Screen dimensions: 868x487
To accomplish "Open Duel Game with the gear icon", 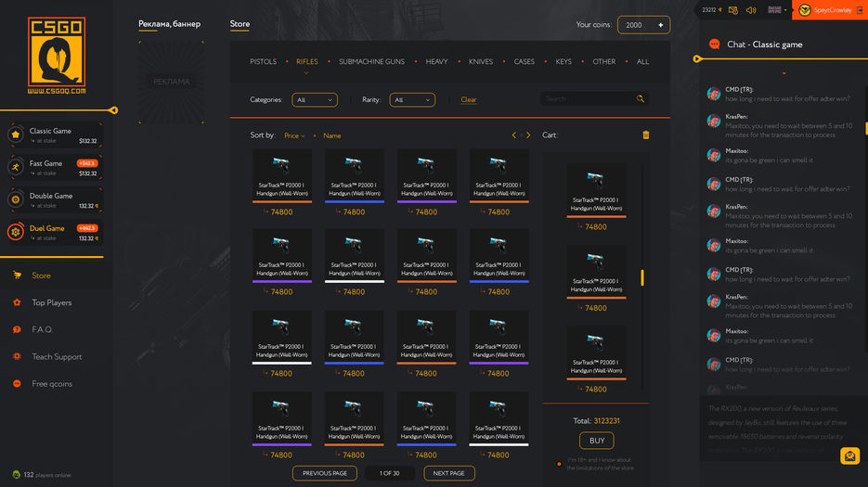I will click(x=55, y=233).
